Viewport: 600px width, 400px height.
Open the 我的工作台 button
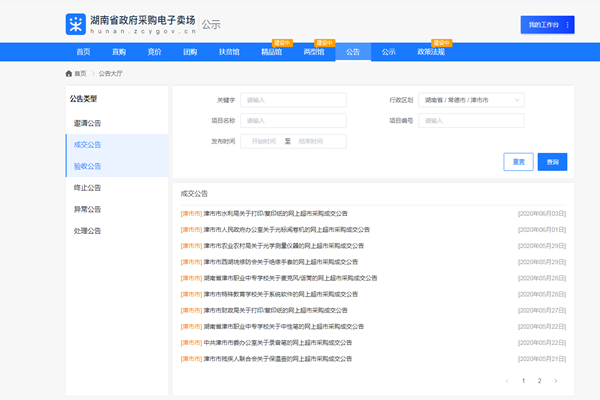tap(547, 25)
